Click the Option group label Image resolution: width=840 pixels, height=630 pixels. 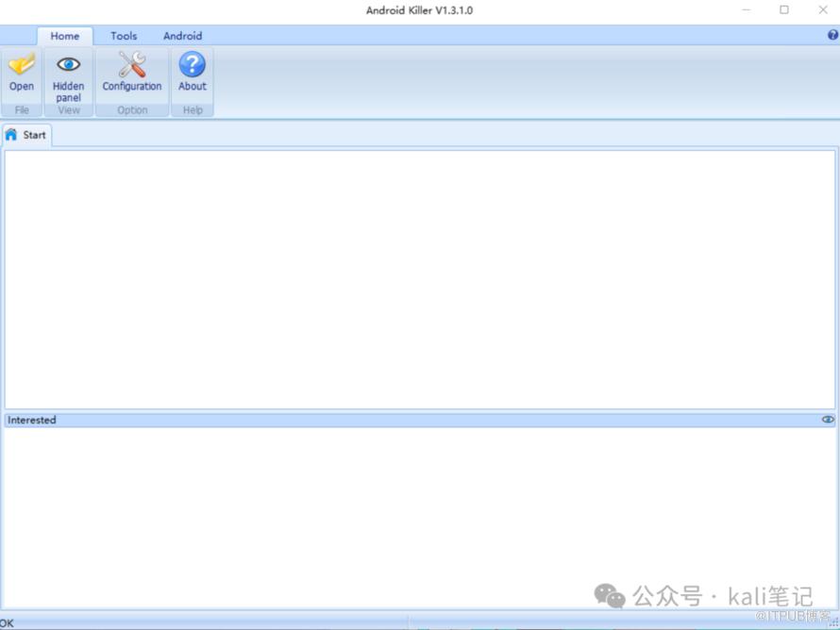(132, 110)
